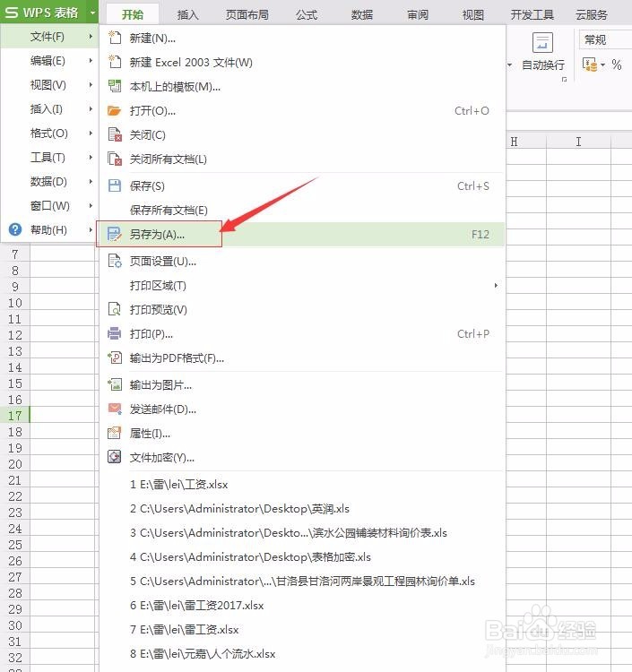This screenshot has height=672, width=632.
Task: Click the New document icon
Action: coord(114,38)
